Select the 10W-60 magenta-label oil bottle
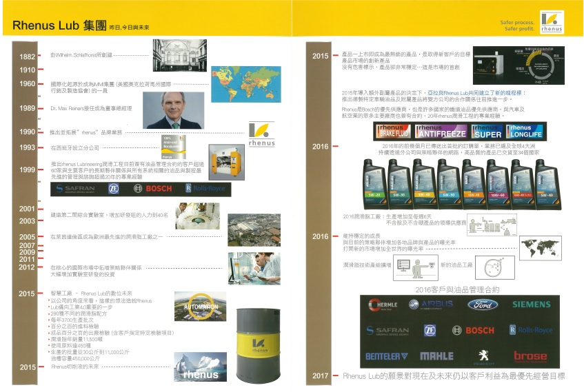Screen dimensions: 584x392 pyautogui.click(x=497, y=184)
